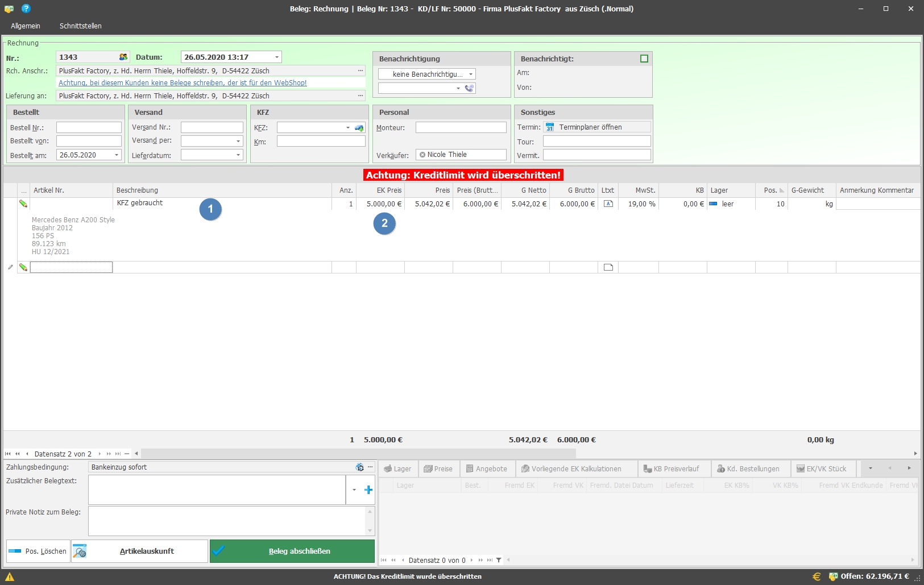Viewport: 924px width, 585px height.
Task: Click the help question mark icon
Action: 26,9
